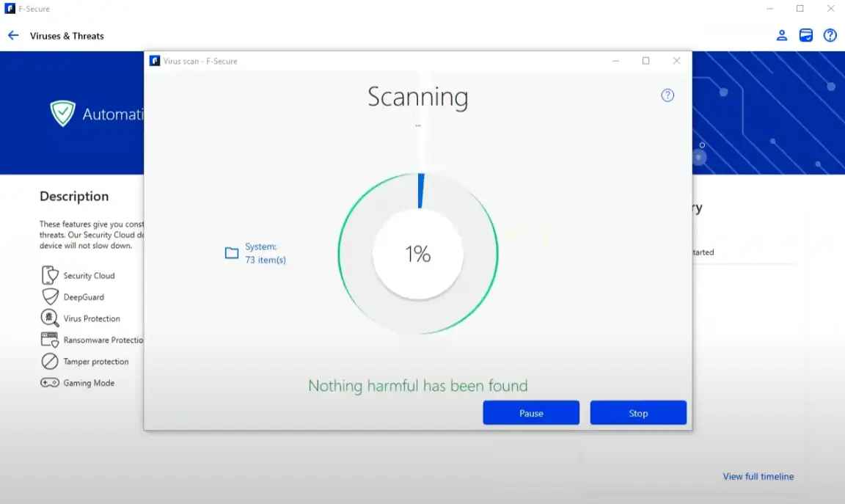Stop the virus scan
Image resolution: width=845 pixels, height=504 pixels.
click(x=638, y=413)
